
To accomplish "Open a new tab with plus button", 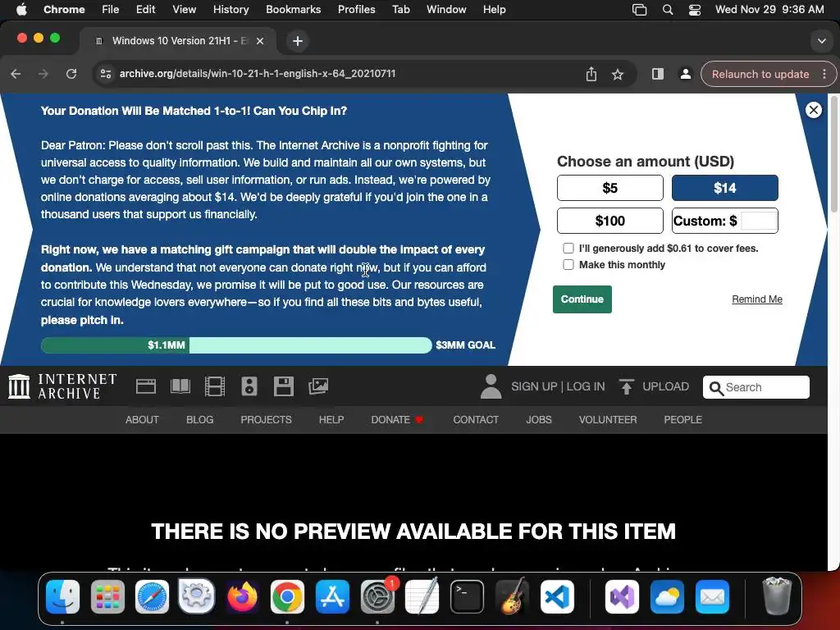I will click(297, 41).
